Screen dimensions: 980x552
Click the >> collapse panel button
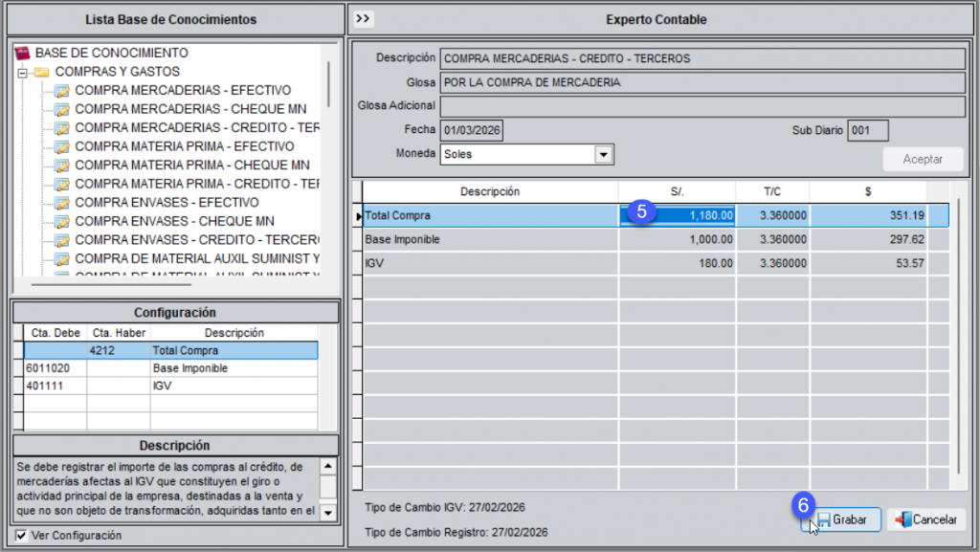pyautogui.click(x=363, y=19)
